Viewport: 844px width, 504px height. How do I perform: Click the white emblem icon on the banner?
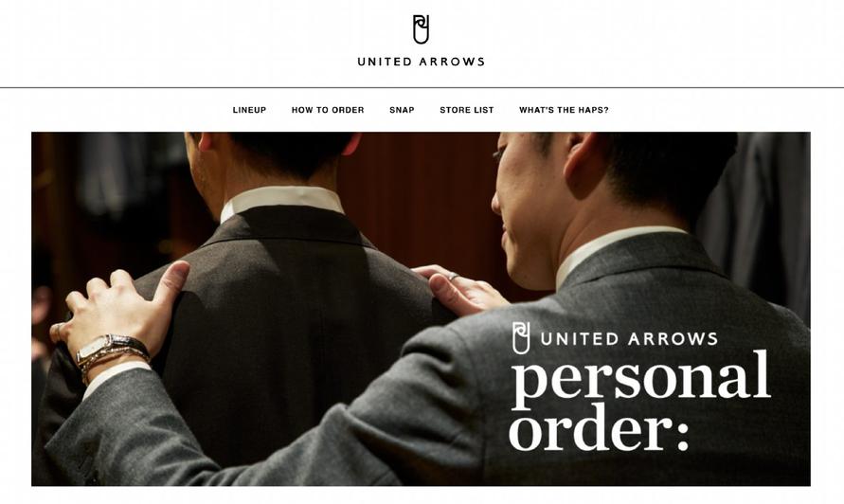pyautogui.click(x=520, y=337)
